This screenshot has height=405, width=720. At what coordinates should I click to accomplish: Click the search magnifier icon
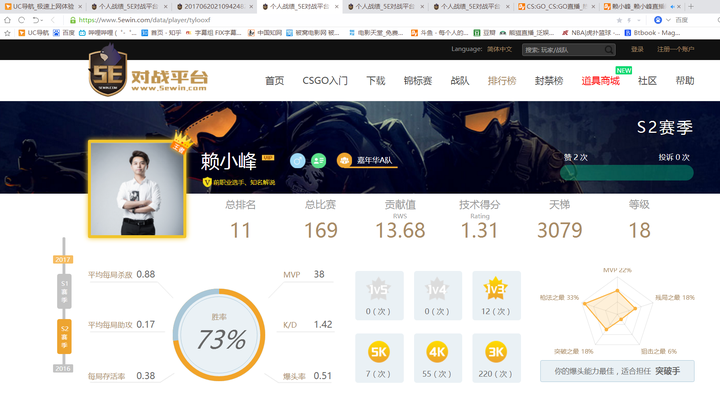pyautogui.click(x=608, y=50)
